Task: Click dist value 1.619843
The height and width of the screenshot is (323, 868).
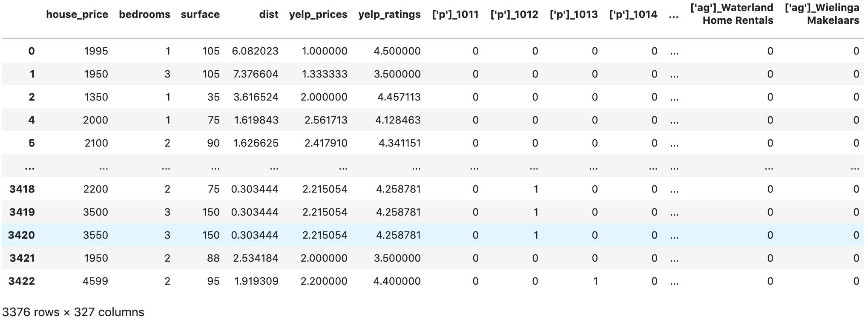Action: pyautogui.click(x=256, y=120)
